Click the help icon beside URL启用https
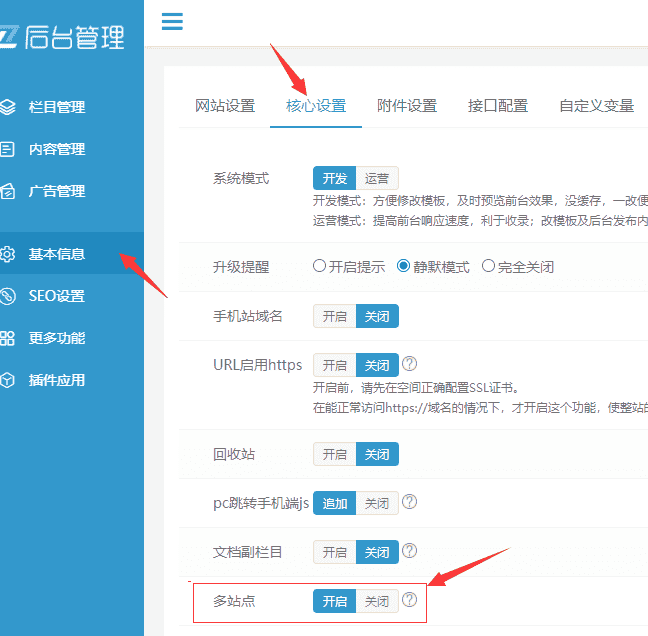The image size is (648, 636). coord(410,364)
